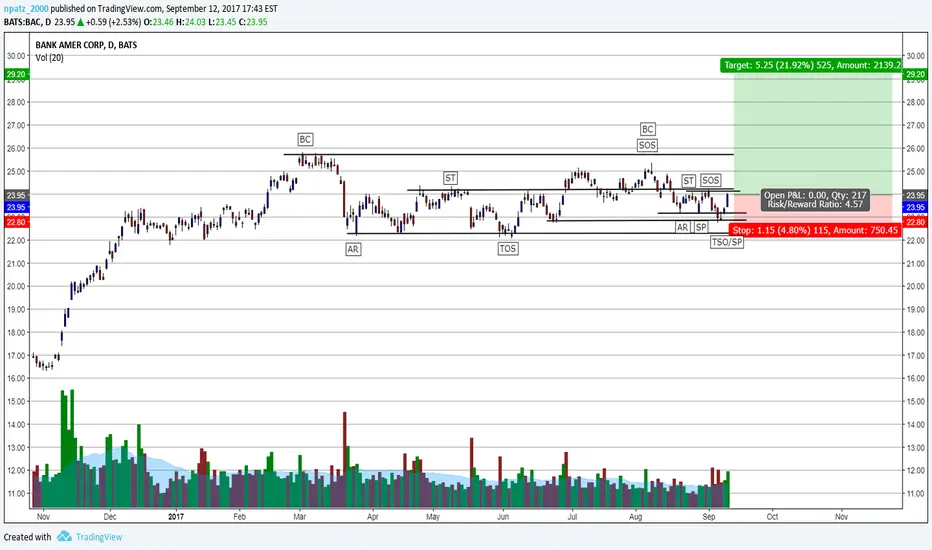
Task: Click the L:23.45 low value
Action: (222, 22)
